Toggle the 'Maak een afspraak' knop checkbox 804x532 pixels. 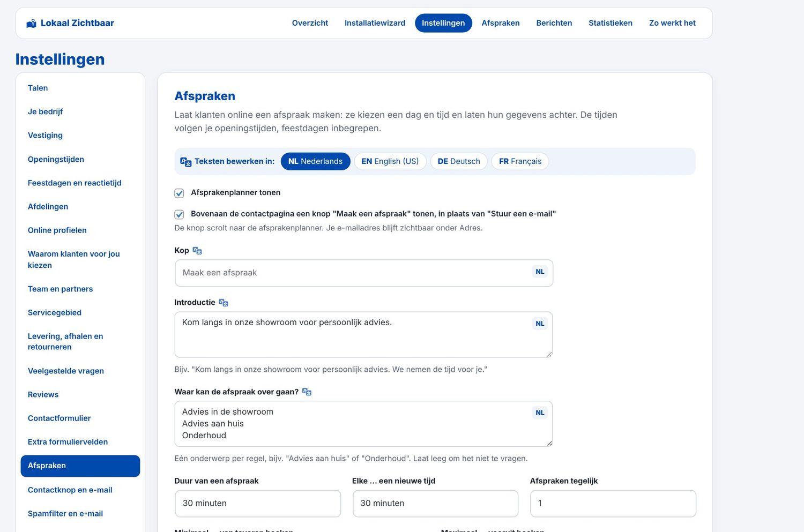pyautogui.click(x=179, y=214)
